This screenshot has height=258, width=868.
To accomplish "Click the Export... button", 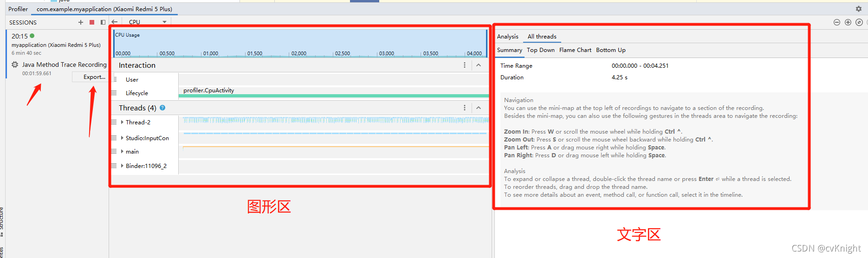I will point(94,77).
